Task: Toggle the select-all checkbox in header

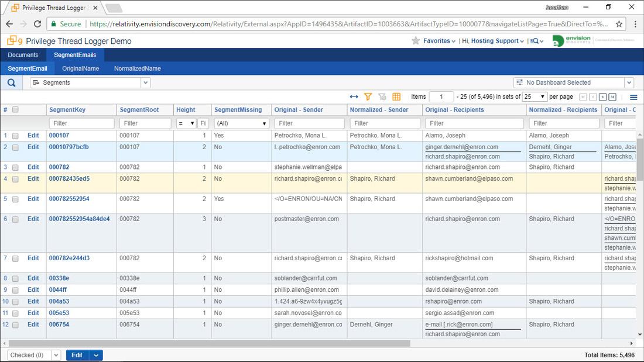Action: (15, 109)
